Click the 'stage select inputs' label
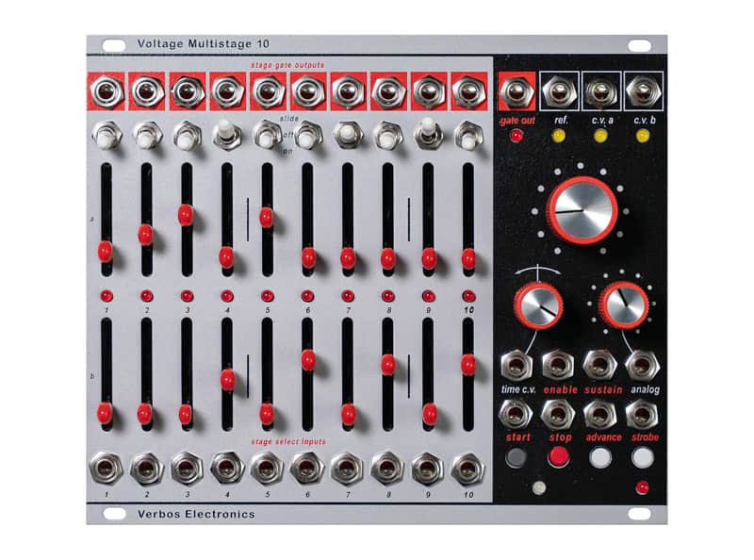754x560 pixels. point(288,441)
